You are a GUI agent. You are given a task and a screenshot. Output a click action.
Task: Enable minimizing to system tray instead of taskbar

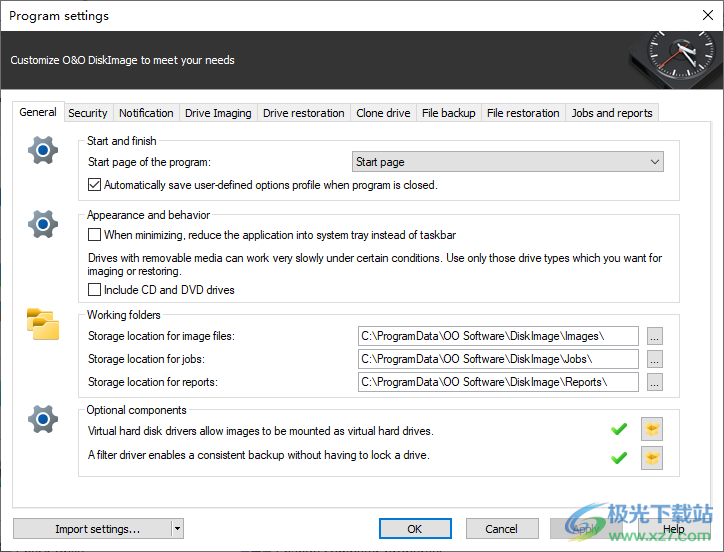click(x=94, y=235)
